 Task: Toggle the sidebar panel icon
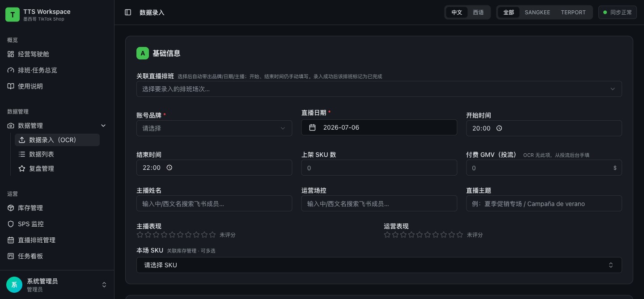[x=128, y=13]
